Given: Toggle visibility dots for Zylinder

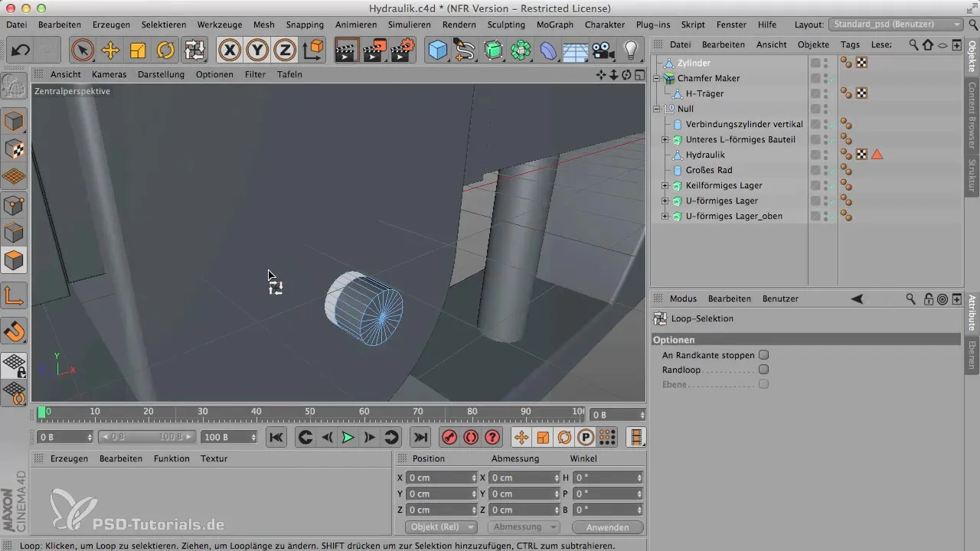Looking at the screenshot, I should tap(825, 63).
